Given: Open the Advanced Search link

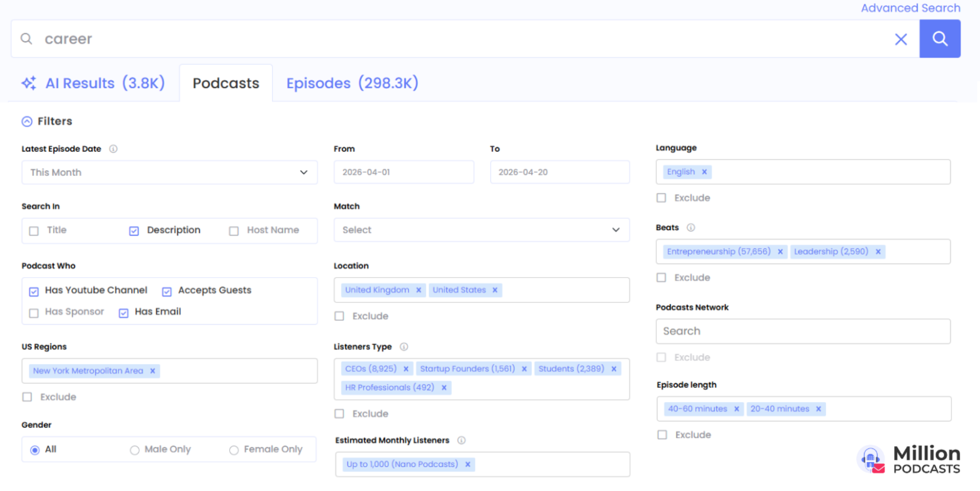Looking at the screenshot, I should coord(910,8).
